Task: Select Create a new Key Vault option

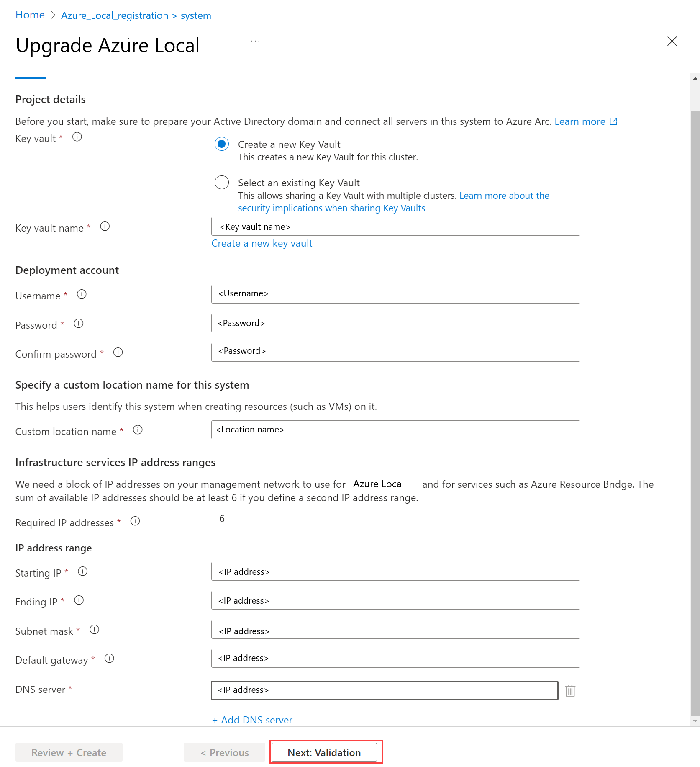Action: [x=222, y=144]
